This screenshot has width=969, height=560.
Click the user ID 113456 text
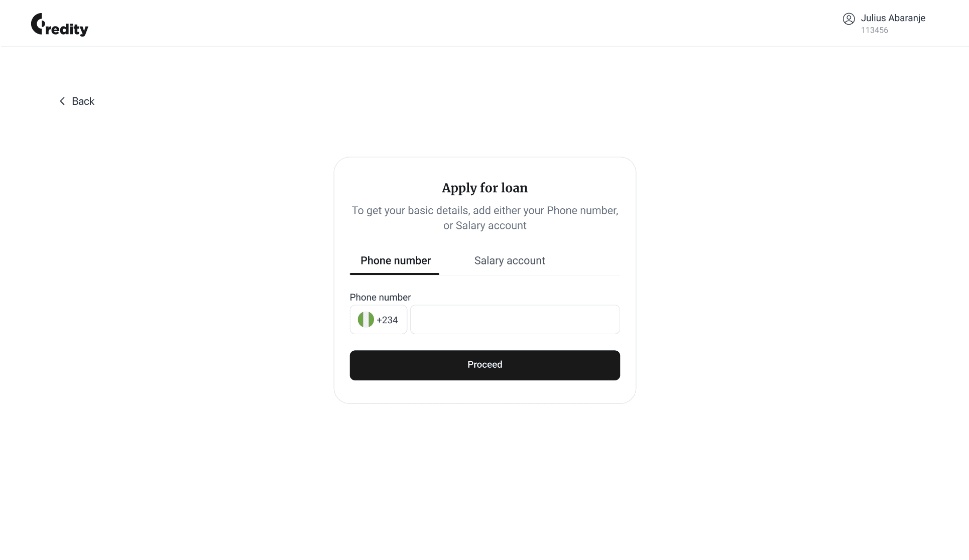(874, 30)
